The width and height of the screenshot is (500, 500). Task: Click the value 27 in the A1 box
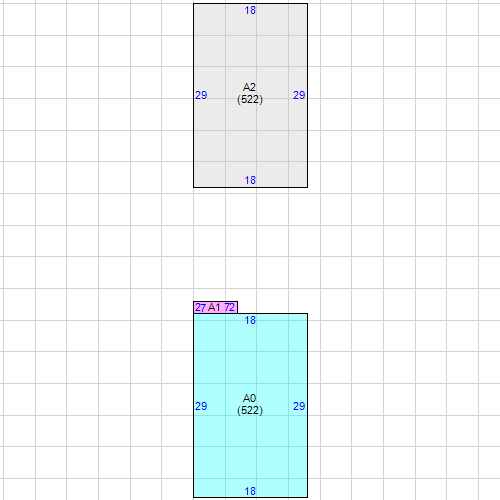(x=200, y=307)
